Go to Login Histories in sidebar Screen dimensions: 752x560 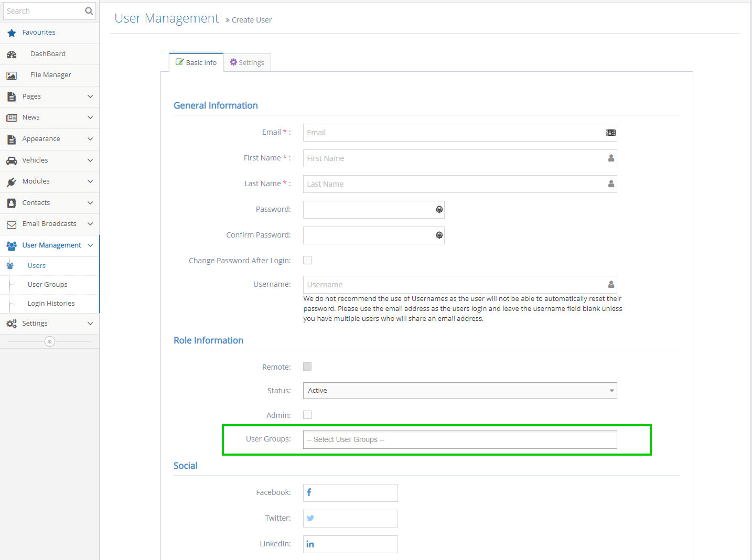coord(51,304)
